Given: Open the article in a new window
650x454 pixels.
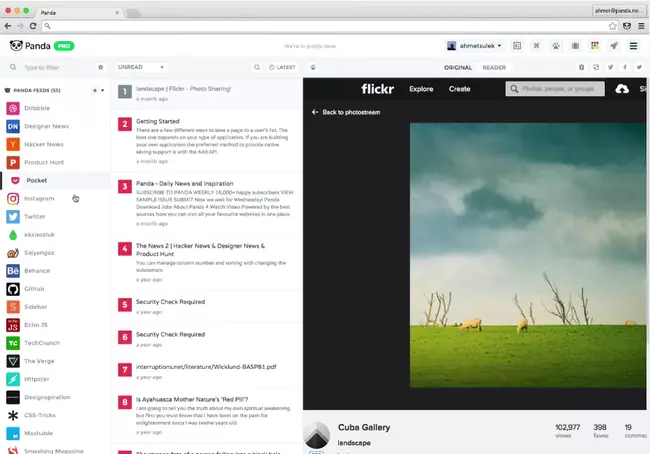Looking at the screenshot, I should 596,67.
